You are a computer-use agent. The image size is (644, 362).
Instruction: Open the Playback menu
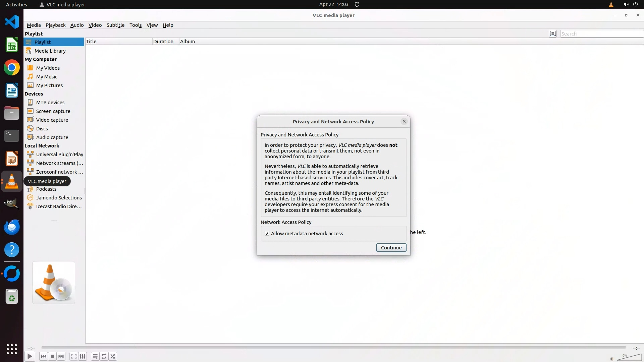pos(55,25)
